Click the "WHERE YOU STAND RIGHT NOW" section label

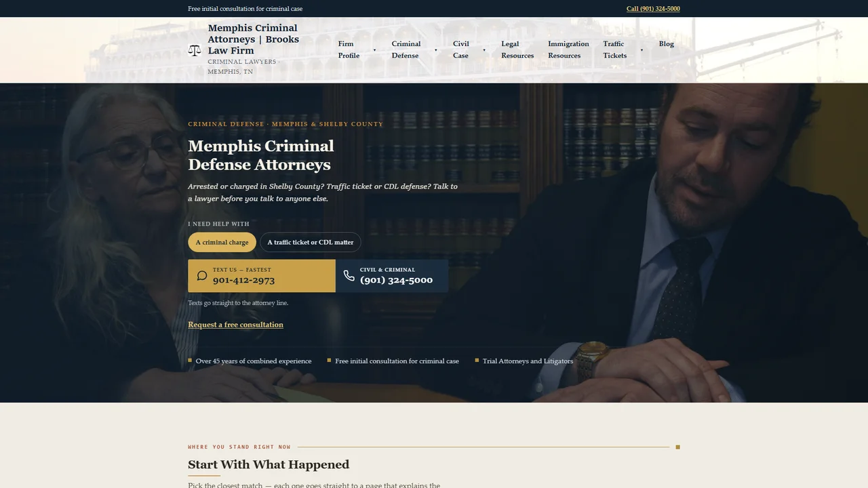tap(239, 447)
